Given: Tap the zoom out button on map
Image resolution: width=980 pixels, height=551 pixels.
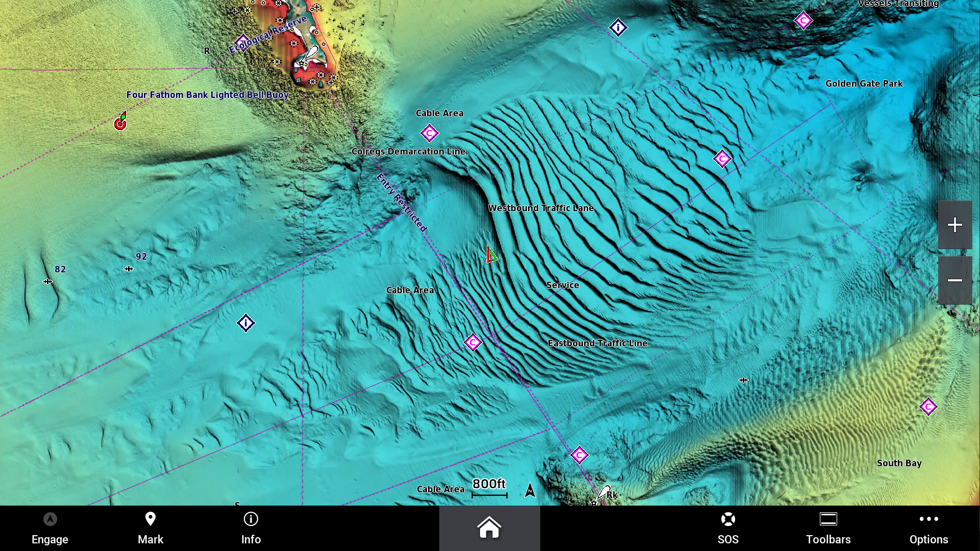Looking at the screenshot, I should (955, 279).
